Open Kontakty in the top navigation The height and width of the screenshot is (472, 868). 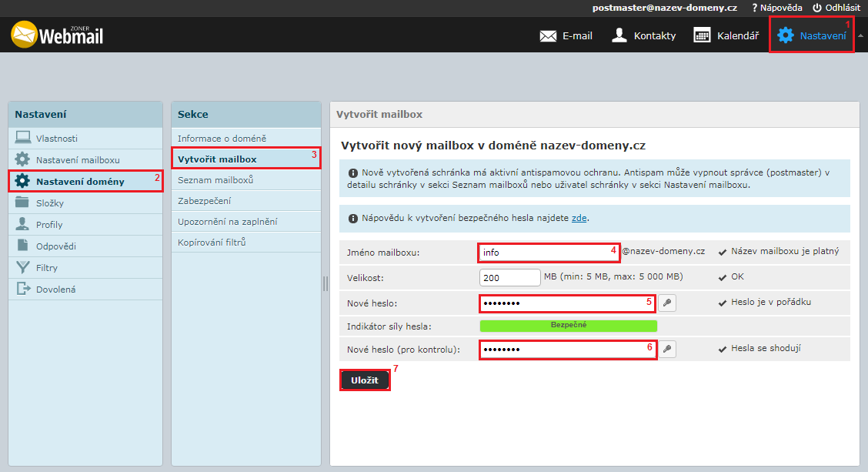coord(643,35)
